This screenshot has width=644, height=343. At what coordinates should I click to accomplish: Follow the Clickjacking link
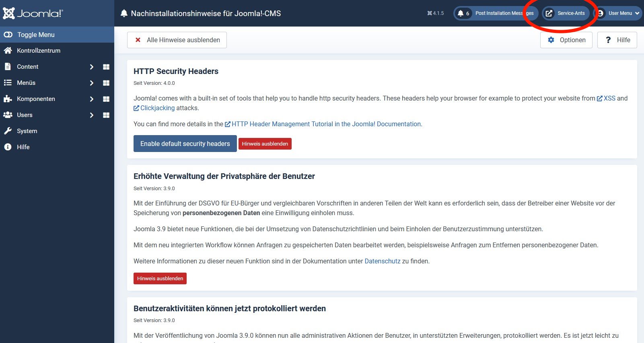pos(154,108)
